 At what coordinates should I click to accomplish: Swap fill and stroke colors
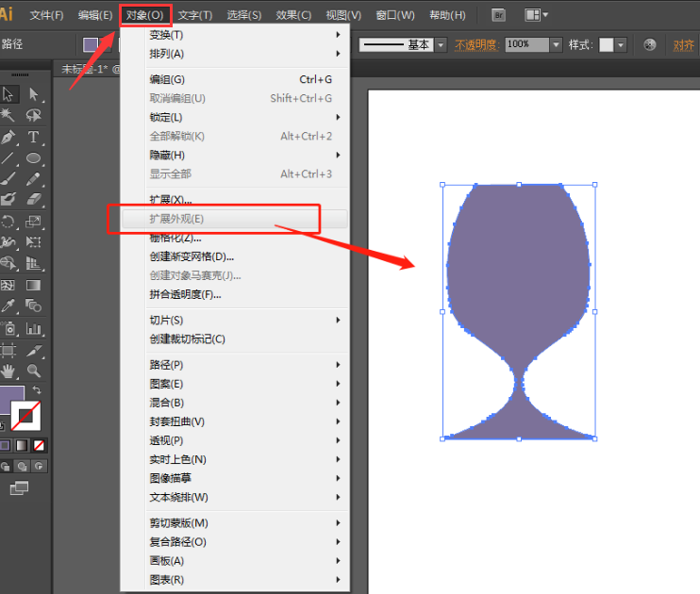[37, 389]
